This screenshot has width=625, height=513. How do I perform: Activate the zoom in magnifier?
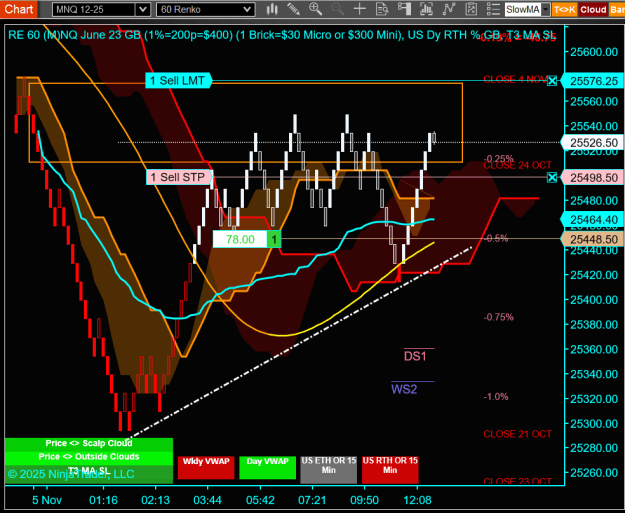point(316,9)
